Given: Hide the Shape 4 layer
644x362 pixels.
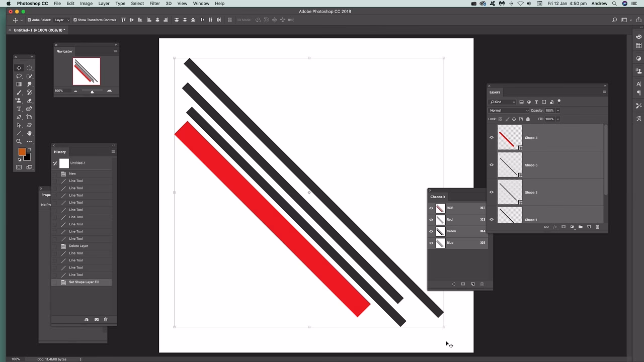Looking at the screenshot, I should pyautogui.click(x=492, y=137).
